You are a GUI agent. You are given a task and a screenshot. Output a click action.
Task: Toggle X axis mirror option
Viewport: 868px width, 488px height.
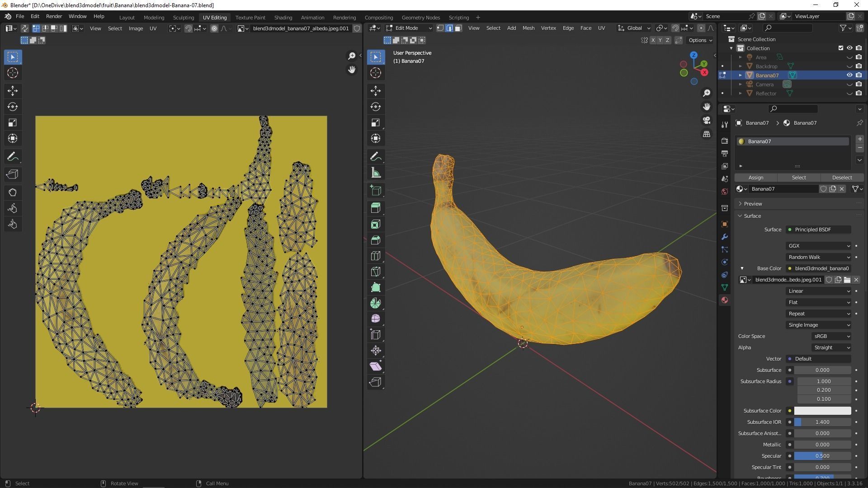652,40
